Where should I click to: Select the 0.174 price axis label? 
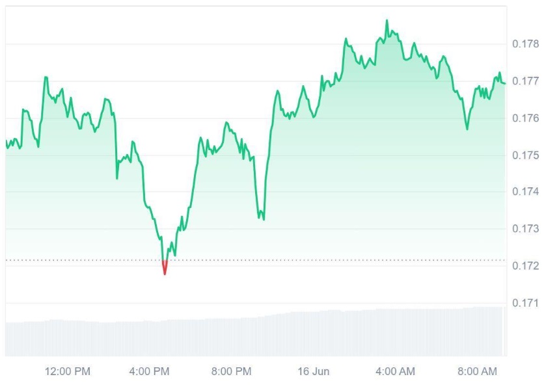coord(525,192)
